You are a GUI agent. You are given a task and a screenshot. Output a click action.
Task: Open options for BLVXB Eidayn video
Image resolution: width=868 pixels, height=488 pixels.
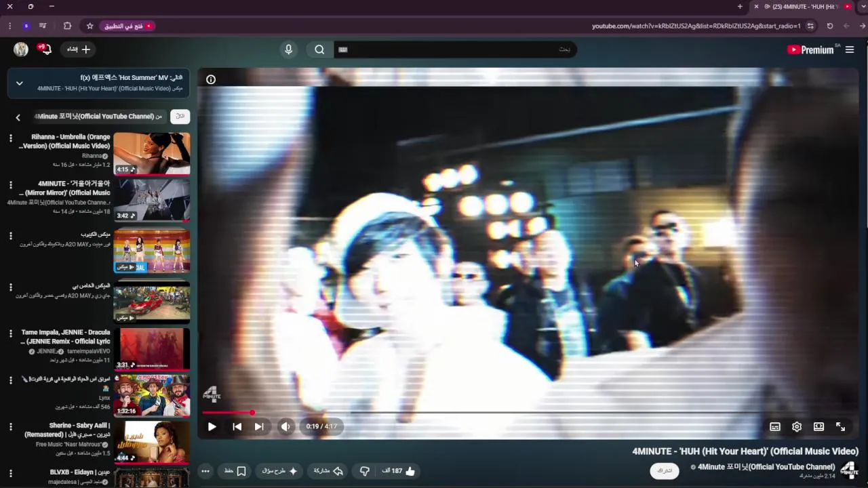(x=10, y=474)
